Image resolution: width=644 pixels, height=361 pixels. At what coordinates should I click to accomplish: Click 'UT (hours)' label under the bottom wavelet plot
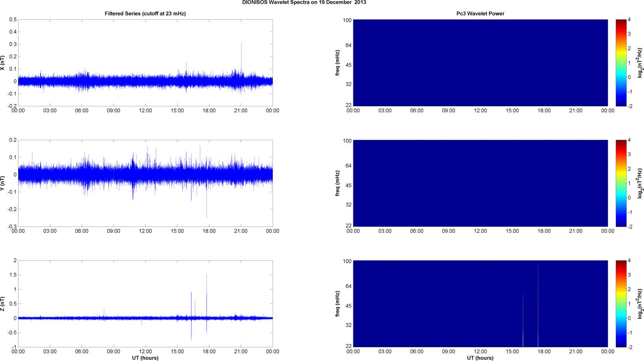coord(480,358)
